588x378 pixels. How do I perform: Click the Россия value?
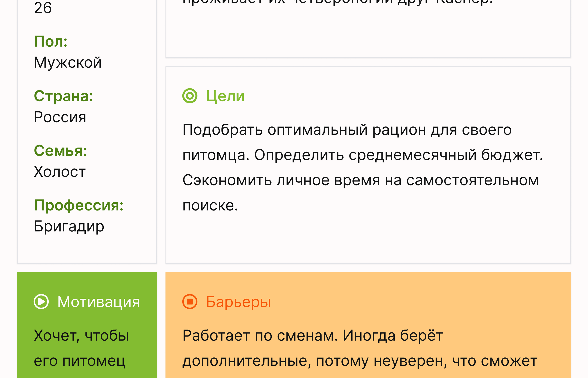tap(60, 117)
